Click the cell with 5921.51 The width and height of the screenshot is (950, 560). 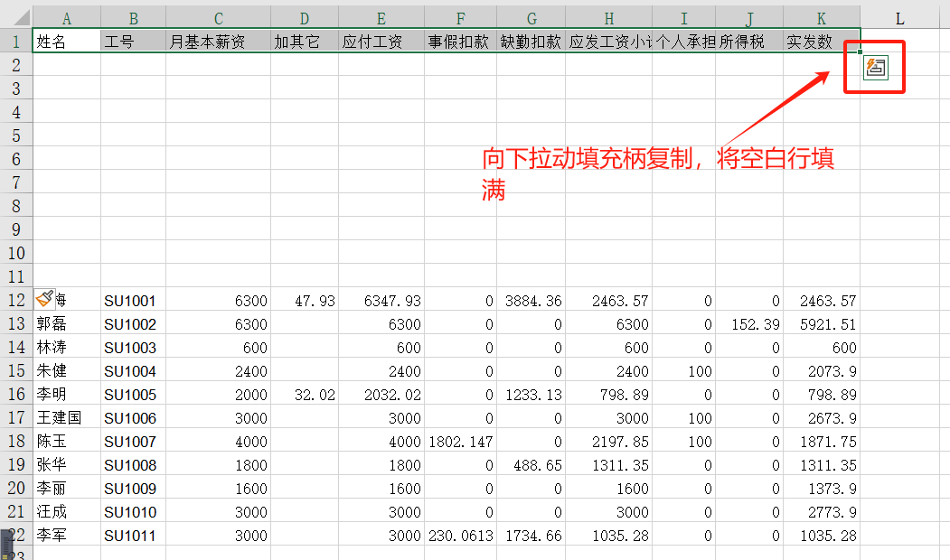(x=822, y=323)
